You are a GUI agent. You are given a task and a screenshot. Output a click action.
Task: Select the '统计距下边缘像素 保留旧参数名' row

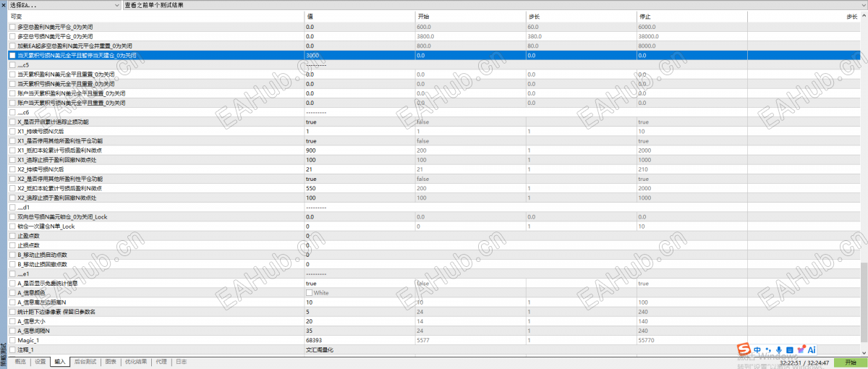click(434, 312)
